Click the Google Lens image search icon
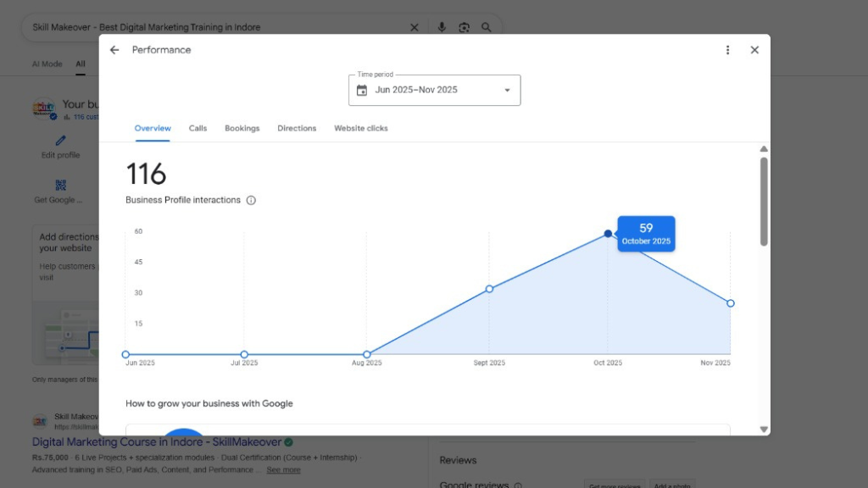Image resolution: width=868 pixels, height=488 pixels. 464,27
